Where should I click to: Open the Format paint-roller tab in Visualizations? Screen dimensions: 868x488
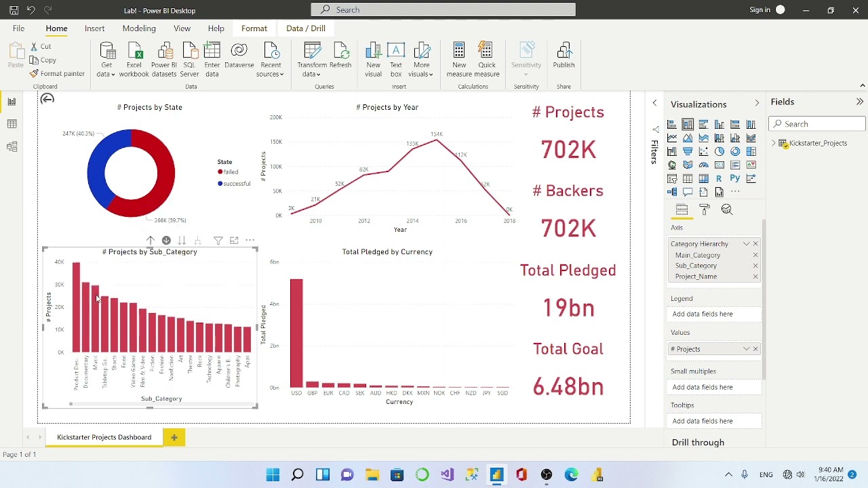(704, 210)
